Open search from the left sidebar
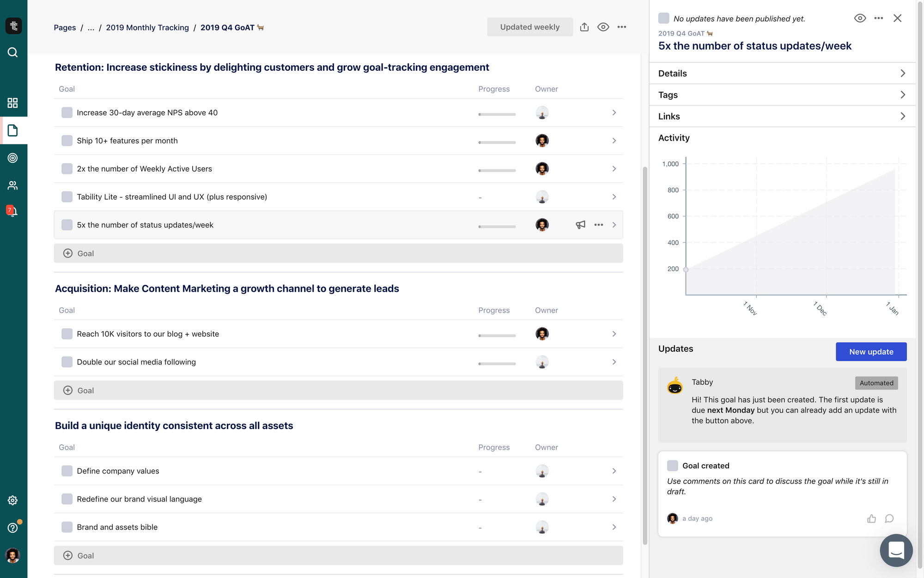The width and height of the screenshot is (924, 578). (13, 52)
